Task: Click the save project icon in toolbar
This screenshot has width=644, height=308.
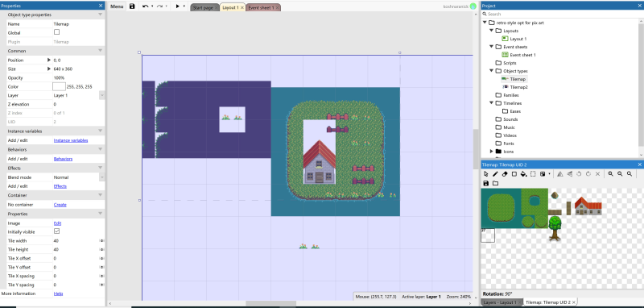Action: [x=132, y=6]
